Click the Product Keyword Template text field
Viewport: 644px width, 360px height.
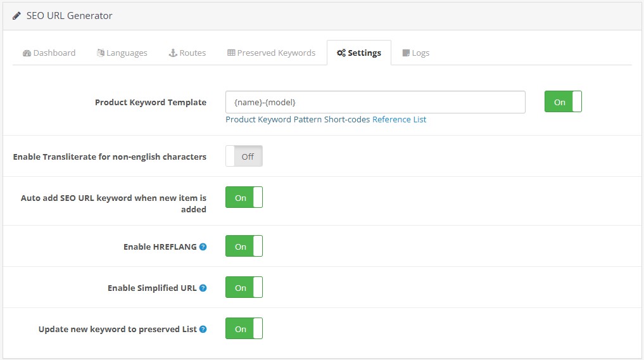(x=375, y=102)
